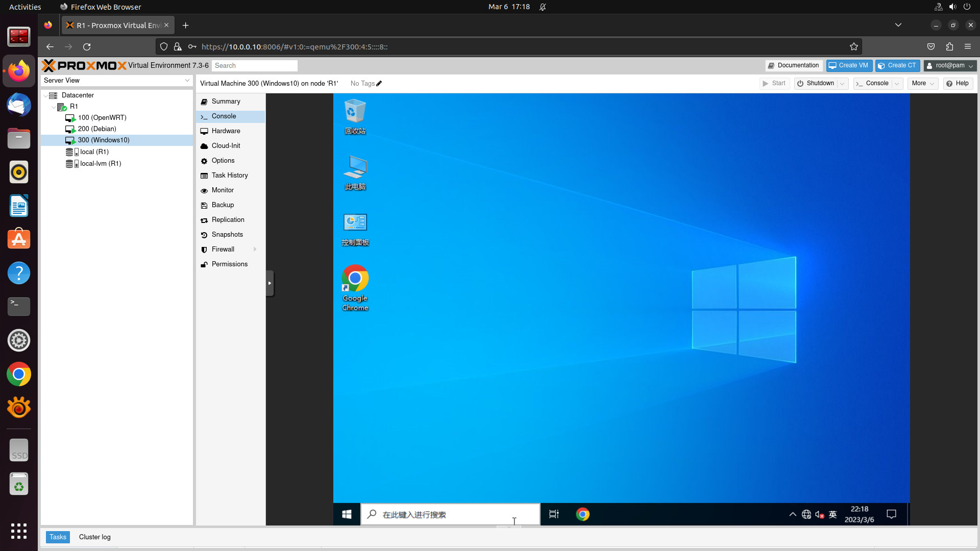Image resolution: width=980 pixels, height=551 pixels.
Task: Show hidden tray icons chevron in Windows
Action: tap(793, 514)
